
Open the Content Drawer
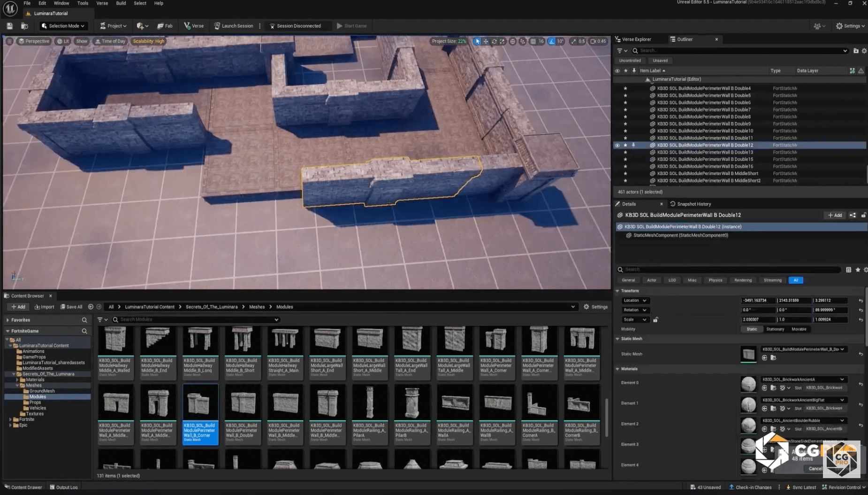click(23, 487)
